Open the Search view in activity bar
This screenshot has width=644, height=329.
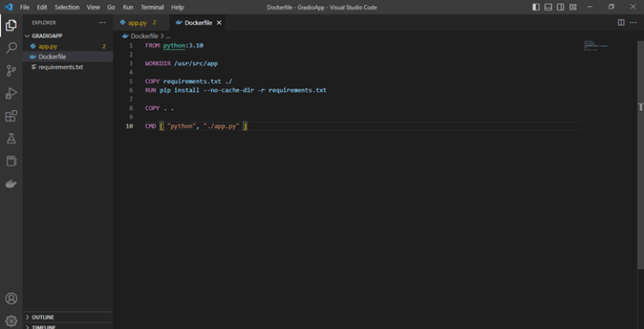click(x=11, y=47)
